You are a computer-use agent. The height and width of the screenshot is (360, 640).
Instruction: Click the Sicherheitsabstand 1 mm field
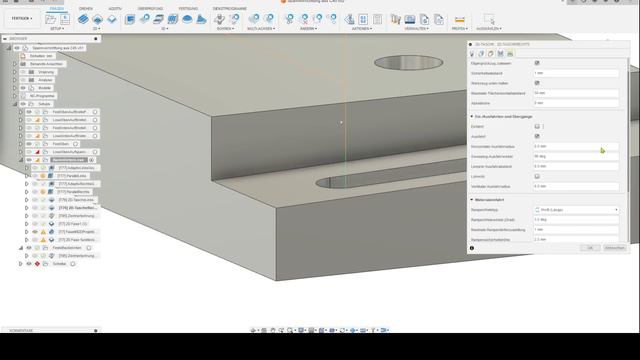click(576, 73)
